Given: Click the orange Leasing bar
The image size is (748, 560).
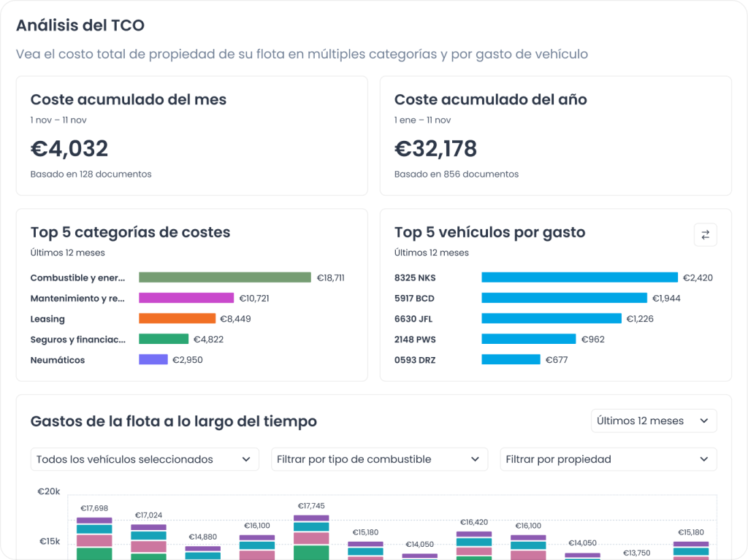Looking at the screenshot, I should (x=177, y=318).
